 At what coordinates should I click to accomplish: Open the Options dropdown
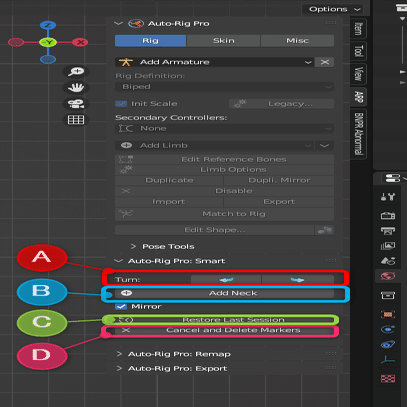335,9
